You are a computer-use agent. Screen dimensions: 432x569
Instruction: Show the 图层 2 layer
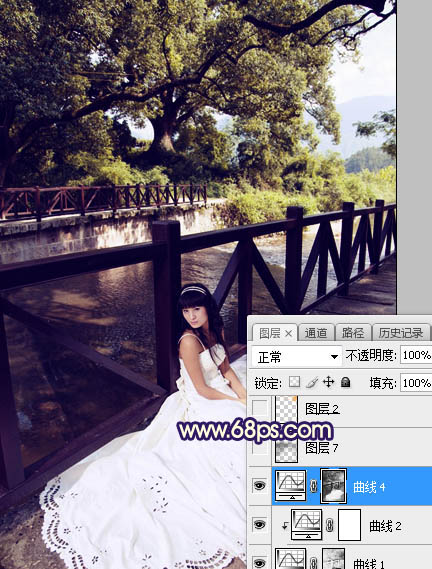(x=259, y=408)
